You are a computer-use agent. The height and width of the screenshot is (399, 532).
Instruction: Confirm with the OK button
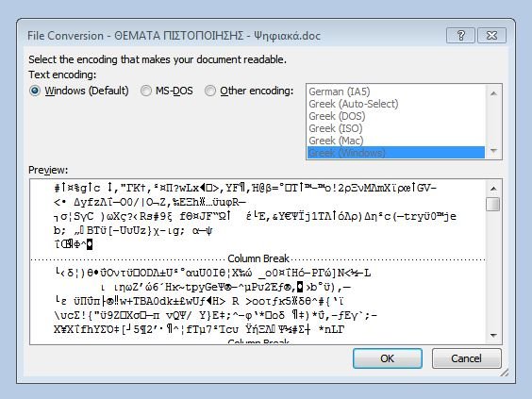click(388, 358)
